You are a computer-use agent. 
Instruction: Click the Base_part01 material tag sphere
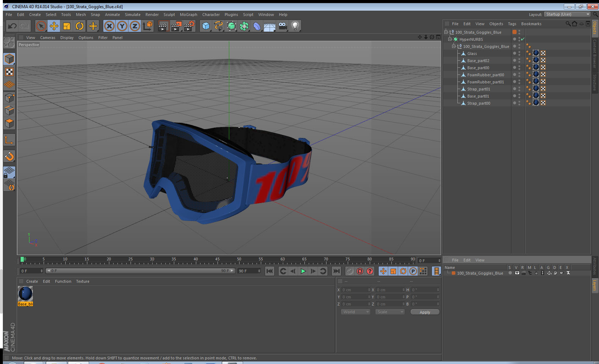tap(536, 95)
